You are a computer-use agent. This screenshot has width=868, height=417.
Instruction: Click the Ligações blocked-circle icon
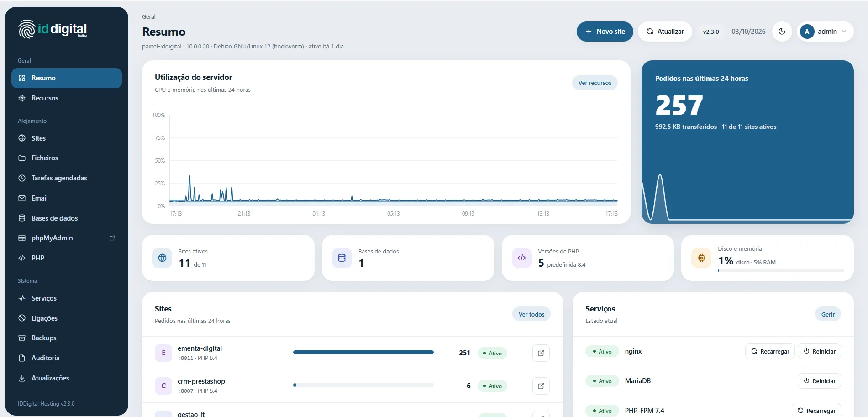click(x=22, y=318)
